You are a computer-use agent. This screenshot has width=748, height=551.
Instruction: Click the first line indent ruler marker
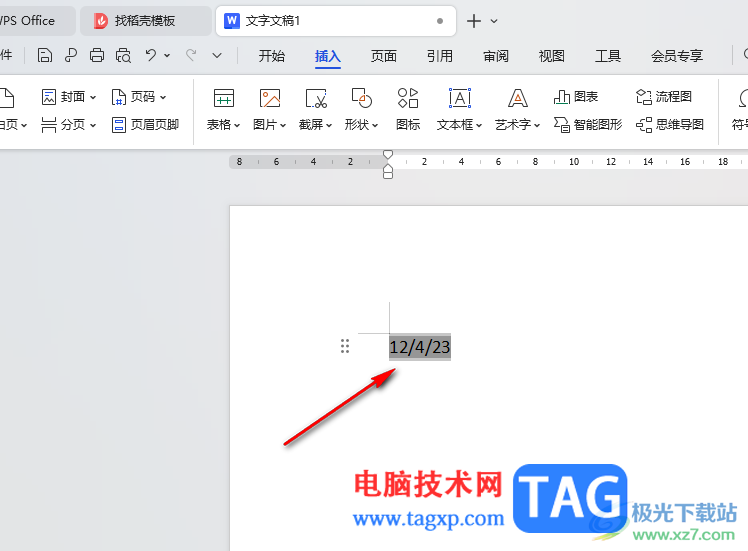(388, 154)
